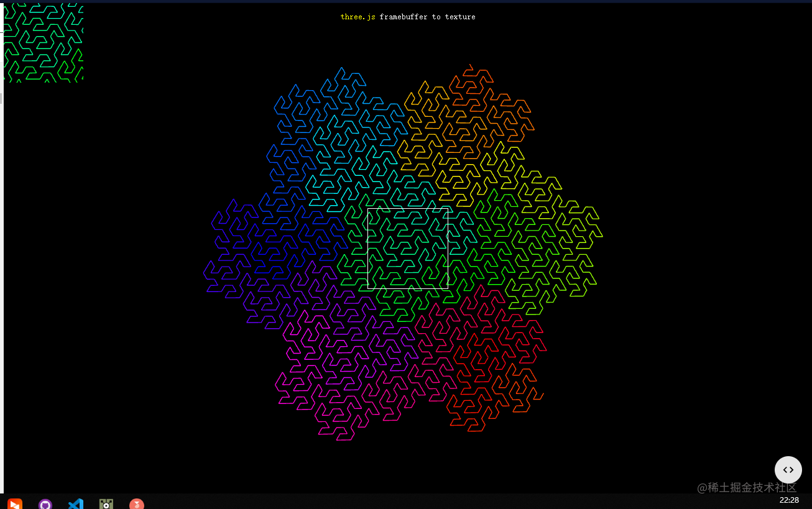The width and height of the screenshot is (812, 509).
Task: Launch the orange-red arrow app in taskbar
Action: [x=15, y=504]
